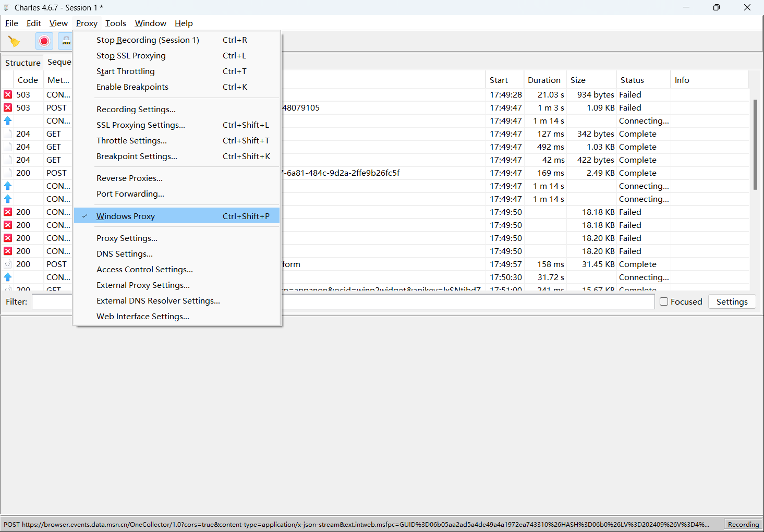Open the View menu dropdown
This screenshot has width=764, height=532.
[x=58, y=23]
